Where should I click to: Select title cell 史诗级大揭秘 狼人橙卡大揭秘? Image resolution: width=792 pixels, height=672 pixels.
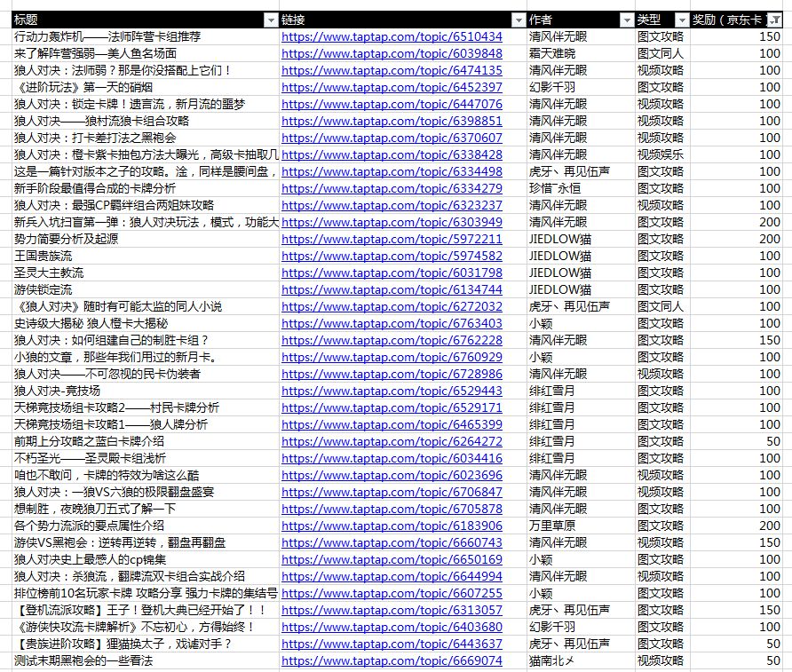[146, 324]
